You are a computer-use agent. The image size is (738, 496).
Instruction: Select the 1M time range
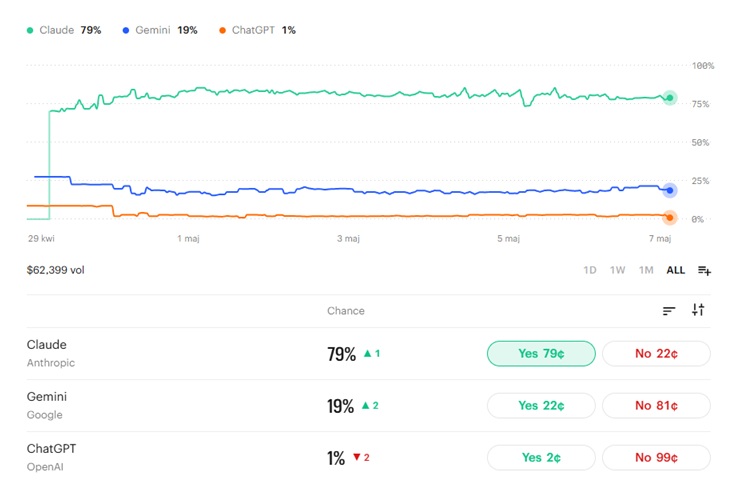coord(646,270)
